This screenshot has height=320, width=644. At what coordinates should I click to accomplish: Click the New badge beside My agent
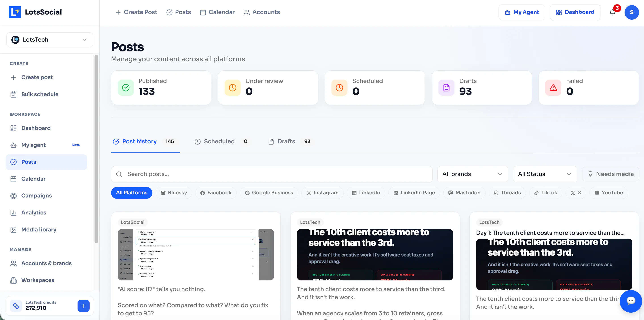click(x=76, y=145)
